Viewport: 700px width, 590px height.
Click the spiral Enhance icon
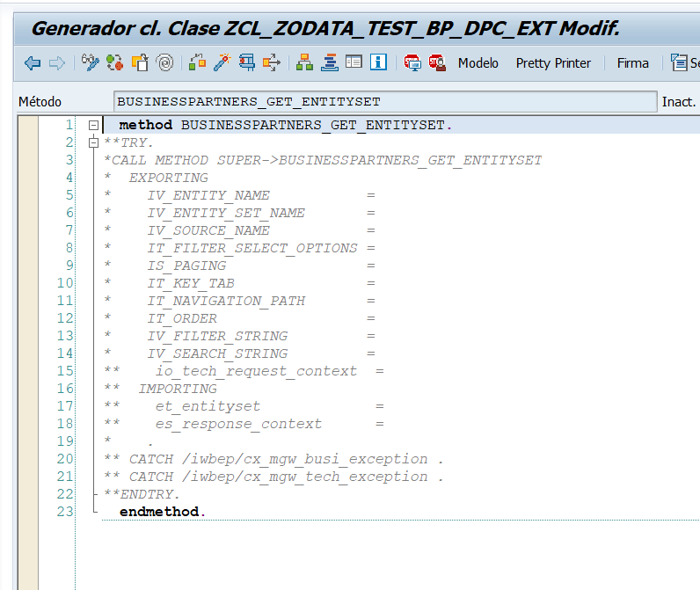click(164, 63)
